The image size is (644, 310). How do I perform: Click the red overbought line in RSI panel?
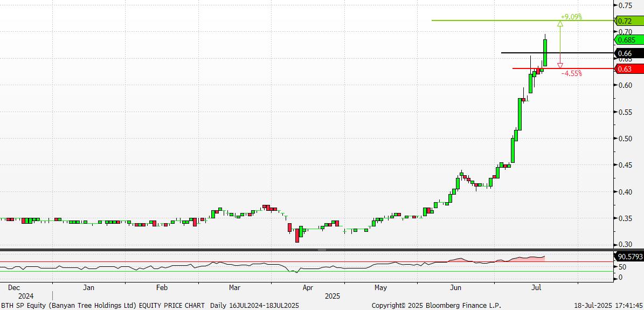point(306,261)
